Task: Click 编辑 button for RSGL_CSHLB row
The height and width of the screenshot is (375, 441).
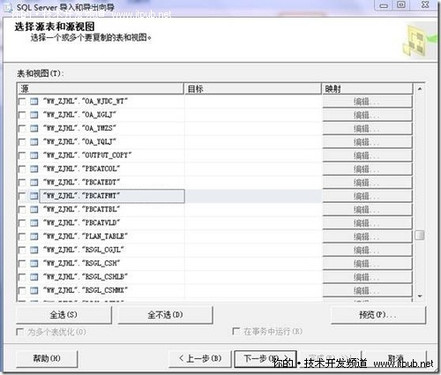Action: click(x=367, y=277)
